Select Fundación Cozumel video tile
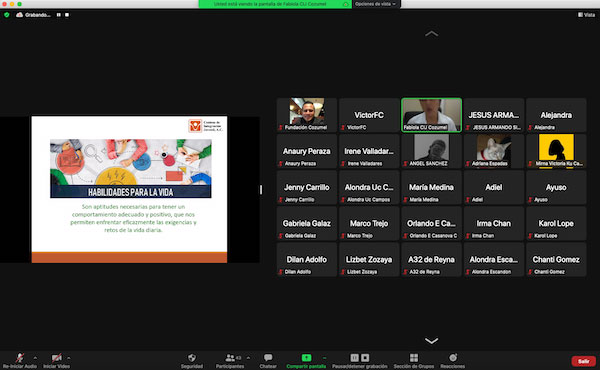This screenshot has height=370, width=600. (307, 115)
